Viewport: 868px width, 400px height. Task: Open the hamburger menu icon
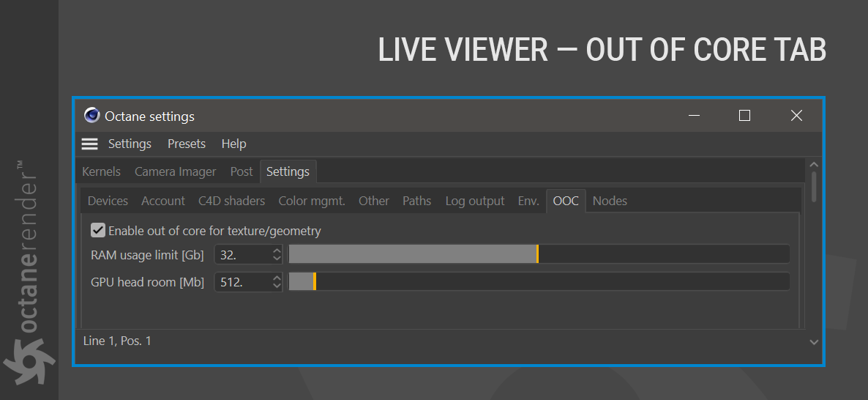pos(90,144)
